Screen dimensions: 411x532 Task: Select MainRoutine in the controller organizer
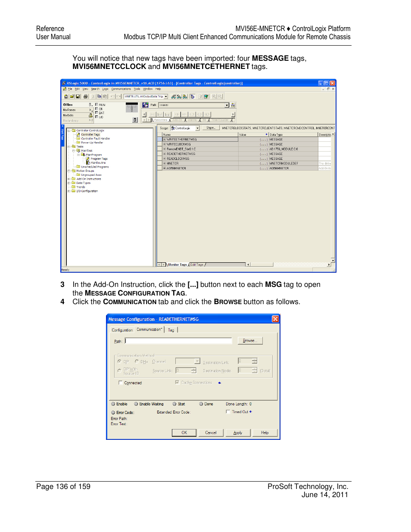click(x=98, y=163)
